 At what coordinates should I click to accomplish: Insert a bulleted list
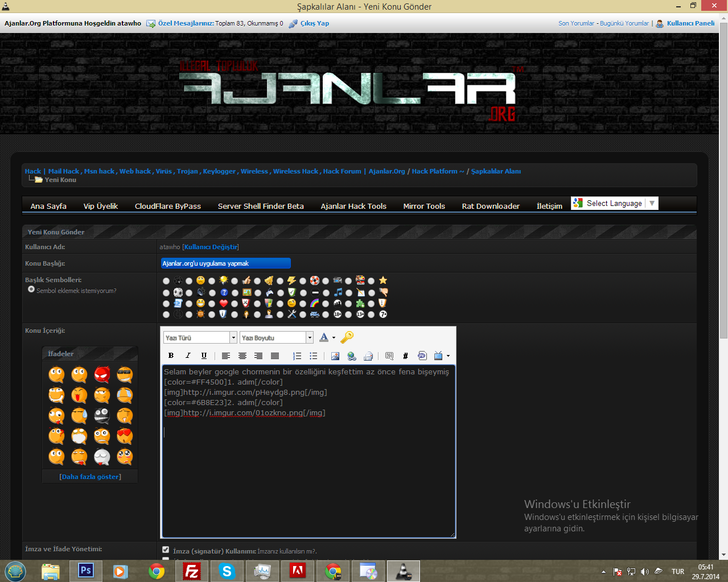313,356
